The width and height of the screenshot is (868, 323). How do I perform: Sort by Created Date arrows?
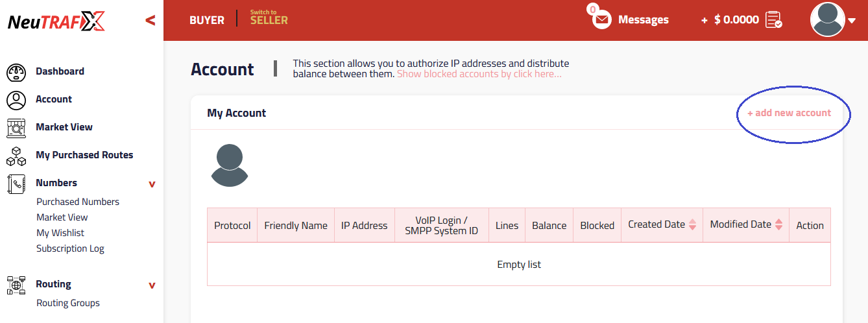(x=692, y=224)
